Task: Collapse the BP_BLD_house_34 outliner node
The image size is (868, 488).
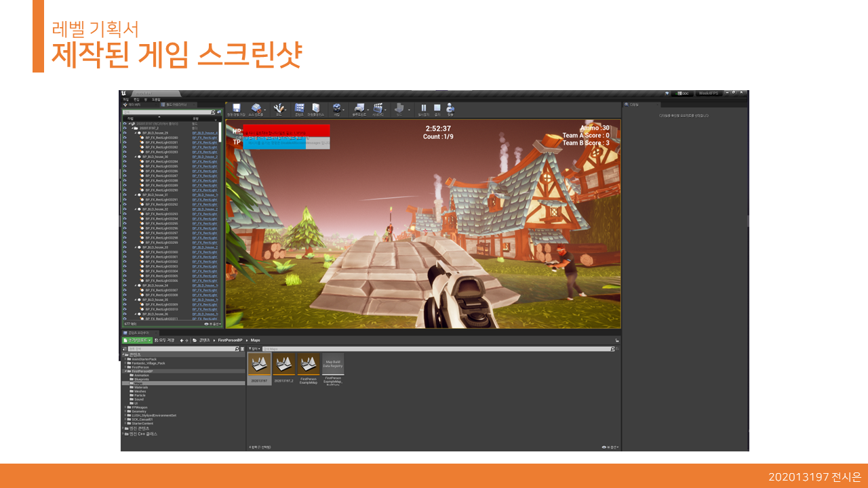Action: (136, 285)
